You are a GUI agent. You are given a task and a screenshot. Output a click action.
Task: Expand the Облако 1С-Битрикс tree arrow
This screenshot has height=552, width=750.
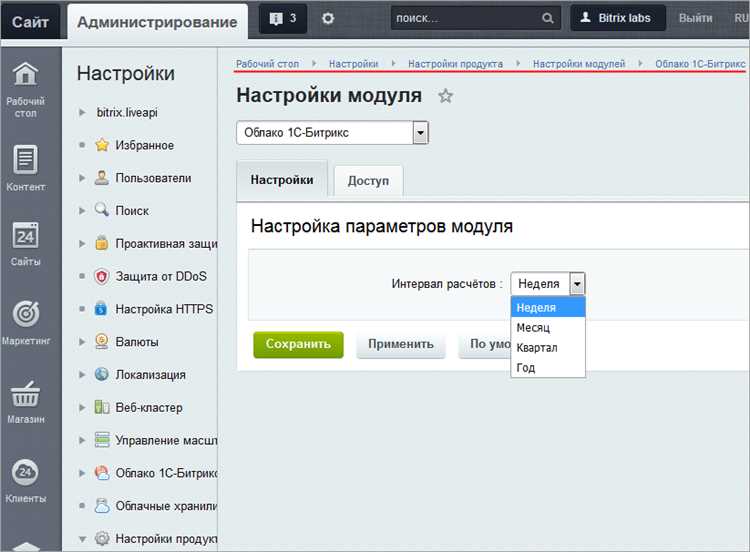coord(82,473)
